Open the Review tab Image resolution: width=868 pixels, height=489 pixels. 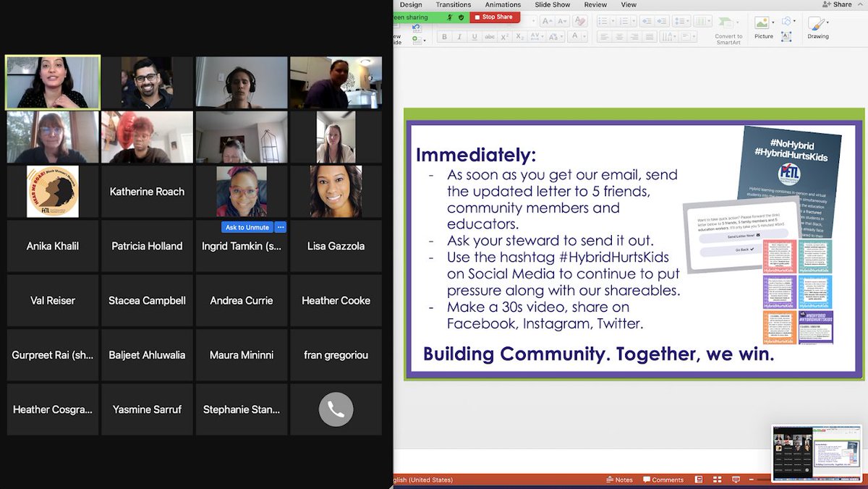tap(595, 4)
